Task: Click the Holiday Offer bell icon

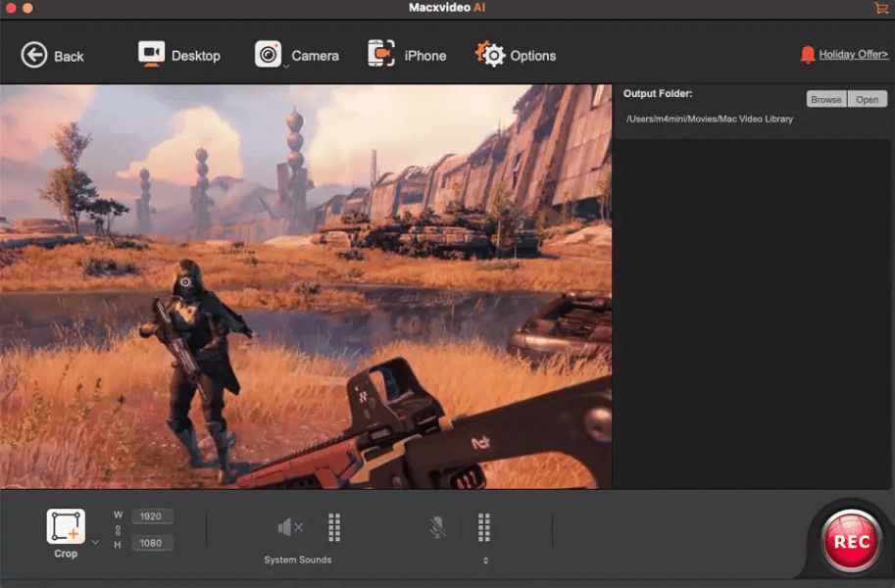Action: click(x=806, y=54)
